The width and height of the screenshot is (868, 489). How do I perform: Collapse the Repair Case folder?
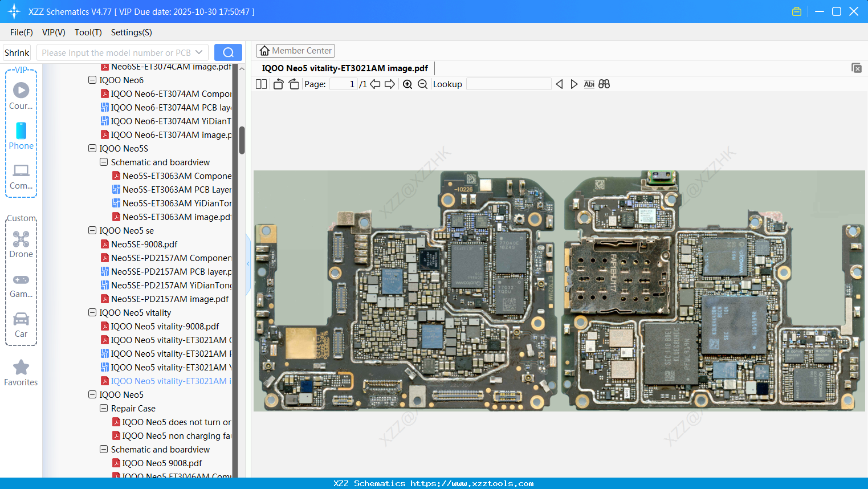tap(104, 409)
